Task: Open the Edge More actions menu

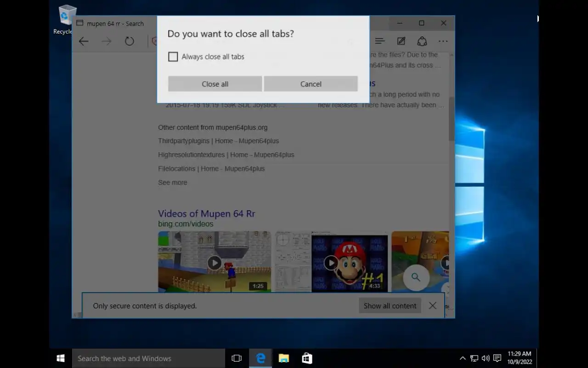Action: pos(443,41)
